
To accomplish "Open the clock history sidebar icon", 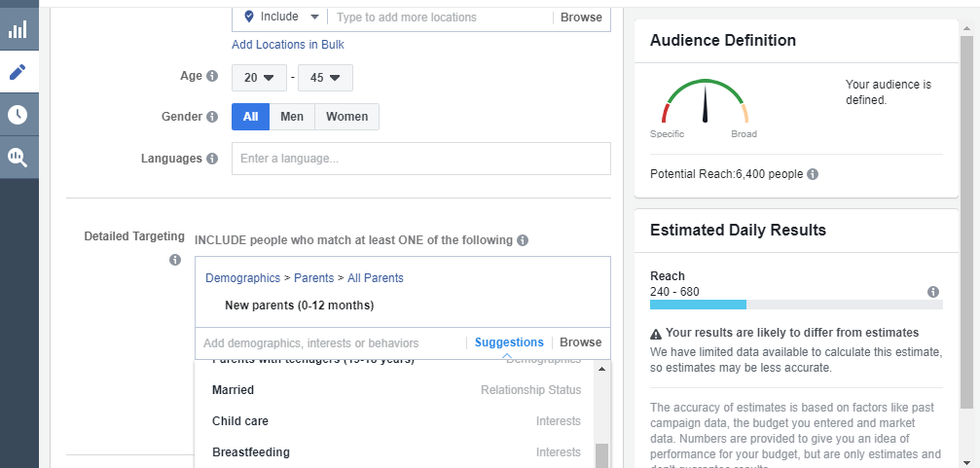I will click(x=18, y=115).
